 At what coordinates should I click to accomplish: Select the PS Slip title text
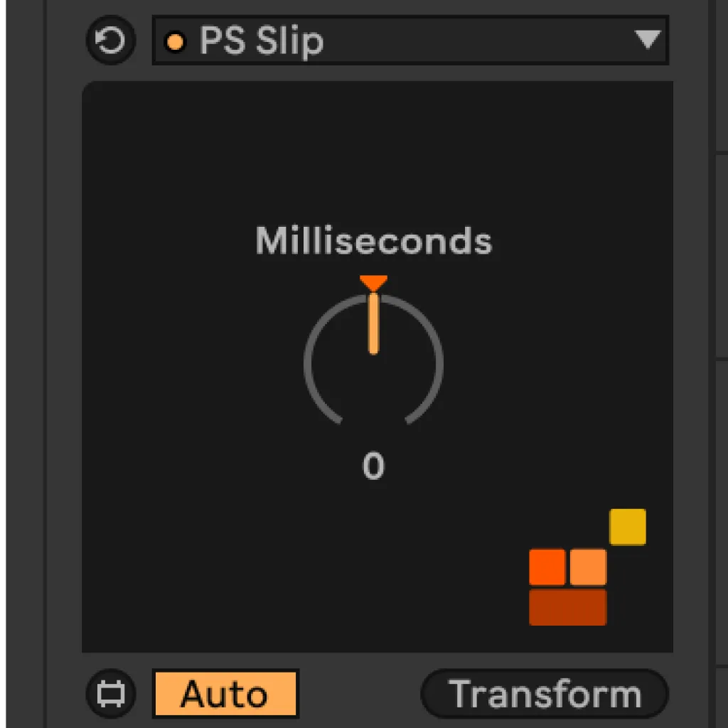(263, 41)
